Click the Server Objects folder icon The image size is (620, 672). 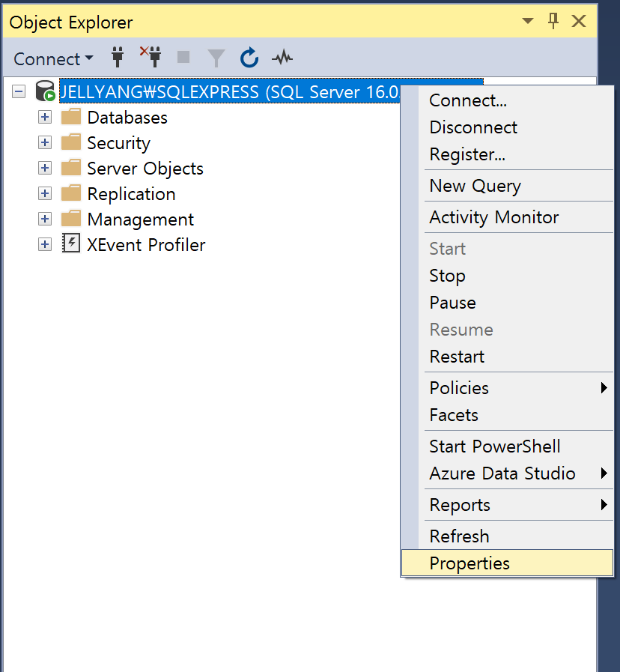(71, 167)
